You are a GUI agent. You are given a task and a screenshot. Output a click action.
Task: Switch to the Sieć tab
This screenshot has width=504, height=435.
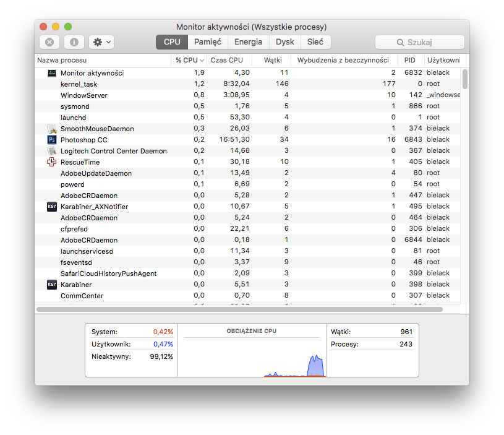pos(315,42)
